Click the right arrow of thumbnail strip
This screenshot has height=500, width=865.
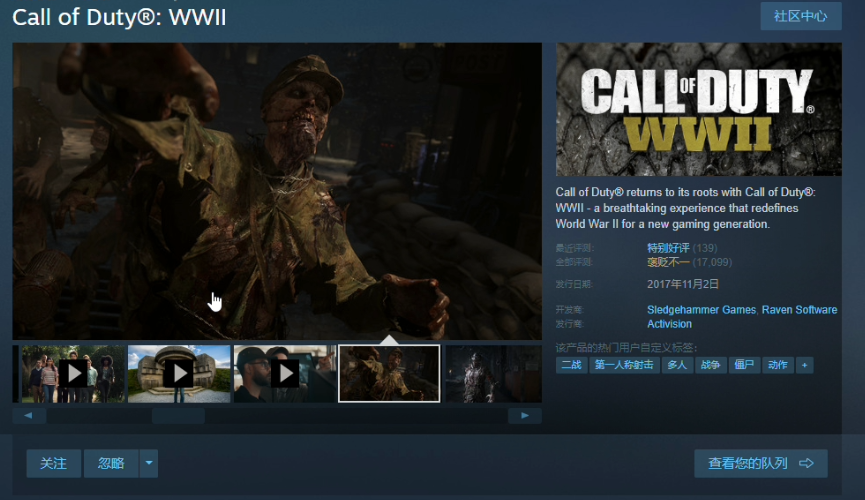coord(525,416)
